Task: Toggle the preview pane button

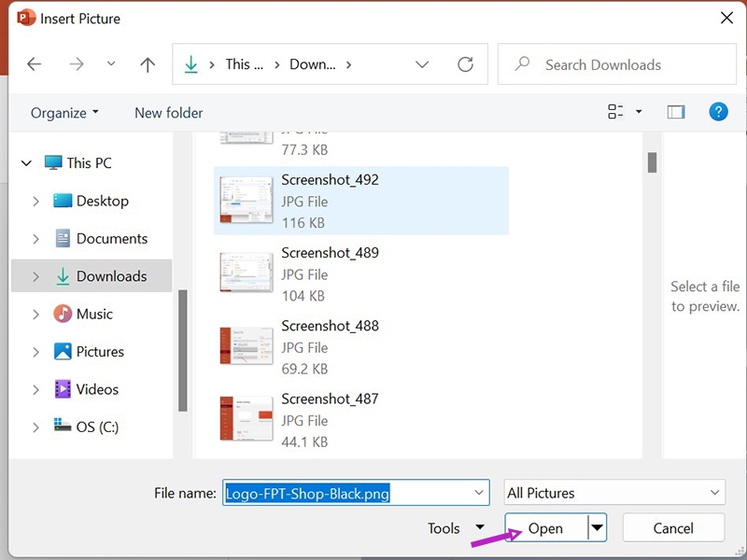Action: coord(675,112)
